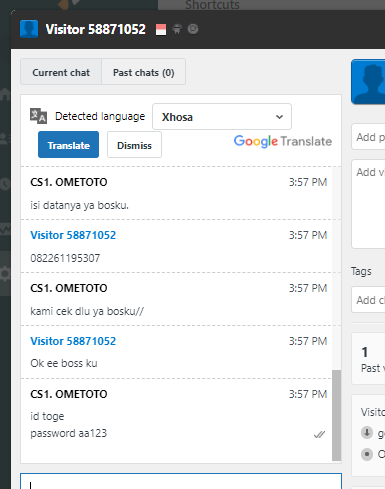
Task: Click the phone number 082261195307
Action: pyautogui.click(x=65, y=258)
